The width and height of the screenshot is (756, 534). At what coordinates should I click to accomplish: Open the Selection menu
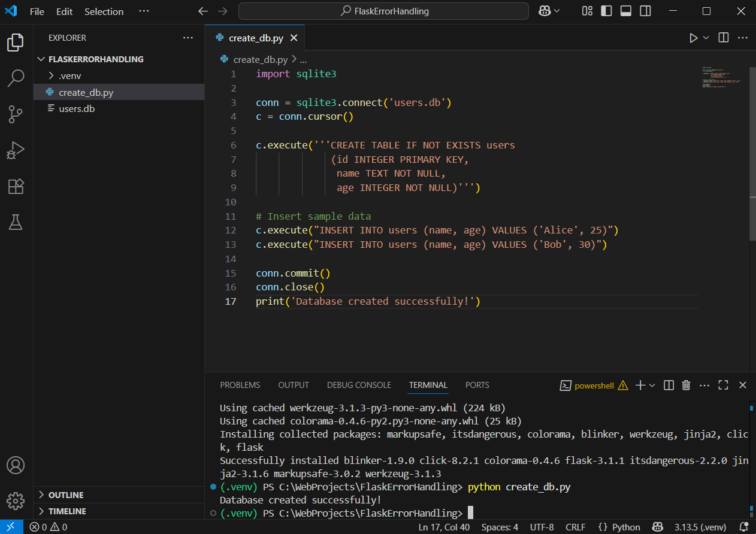(104, 11)
